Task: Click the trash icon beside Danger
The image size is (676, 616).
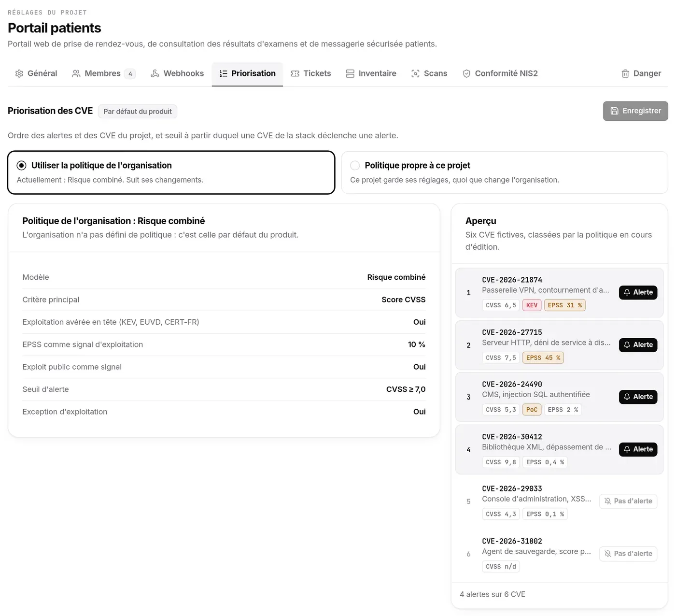Action: click(x=625, y=73)
